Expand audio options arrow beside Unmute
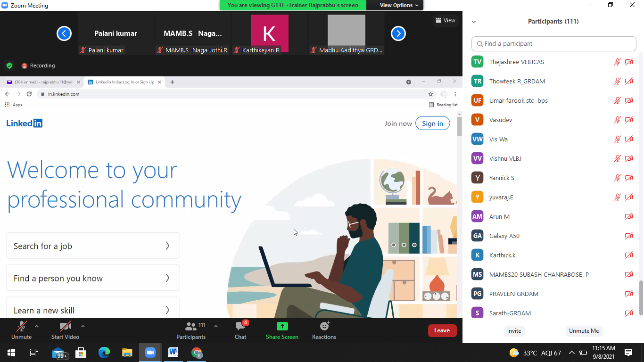The image size is (644, 362). [37, 326]
